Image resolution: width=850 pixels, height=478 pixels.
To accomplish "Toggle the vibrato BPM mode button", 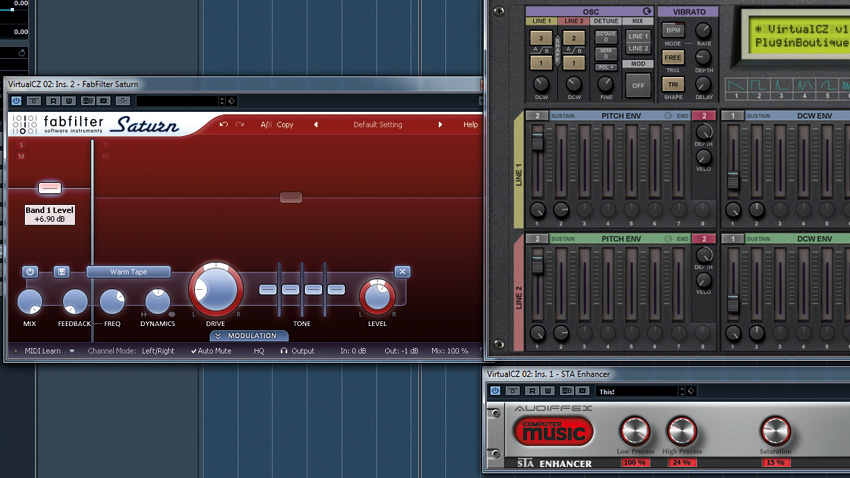I will point(673,30).
